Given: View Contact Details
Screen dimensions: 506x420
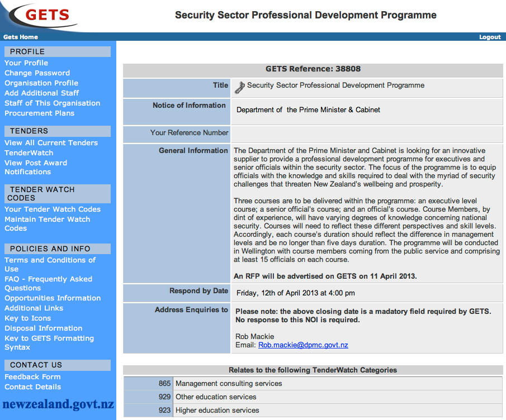Looking at the screenshot, I should [32, 387].
